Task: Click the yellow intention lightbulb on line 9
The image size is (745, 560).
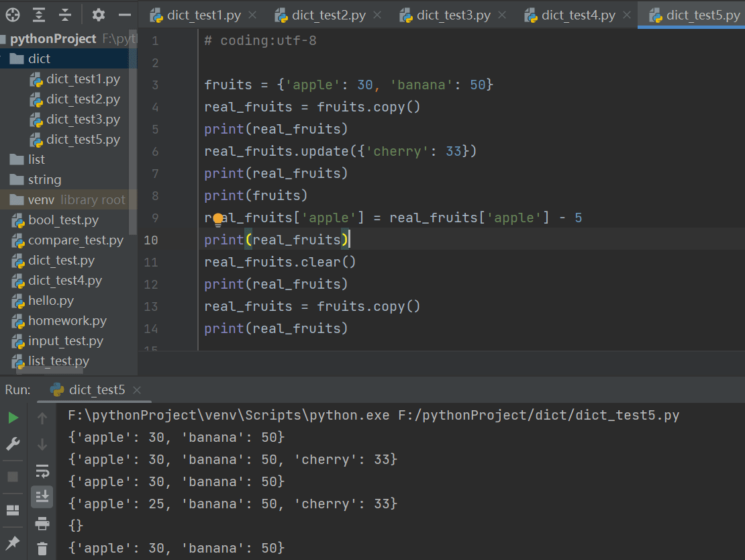Action: 217,219
